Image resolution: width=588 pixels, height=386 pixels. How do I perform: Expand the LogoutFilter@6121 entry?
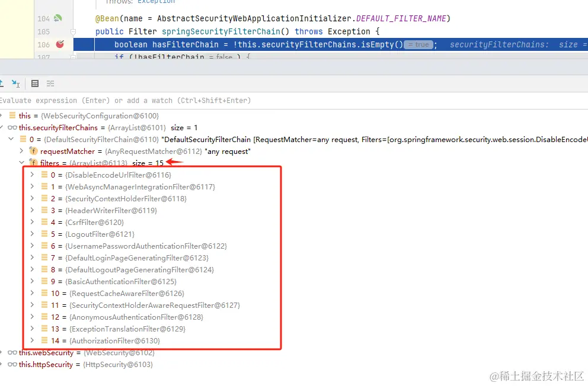(32, 234)
